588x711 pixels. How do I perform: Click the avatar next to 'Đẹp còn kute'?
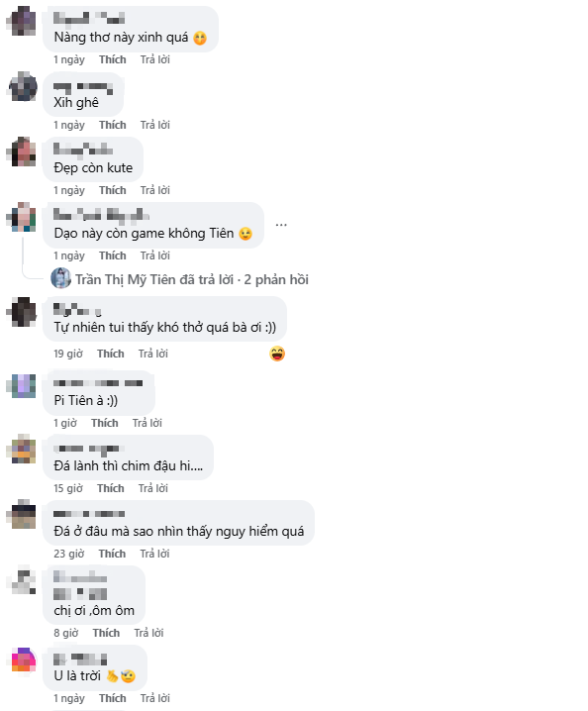click(21, 152)
